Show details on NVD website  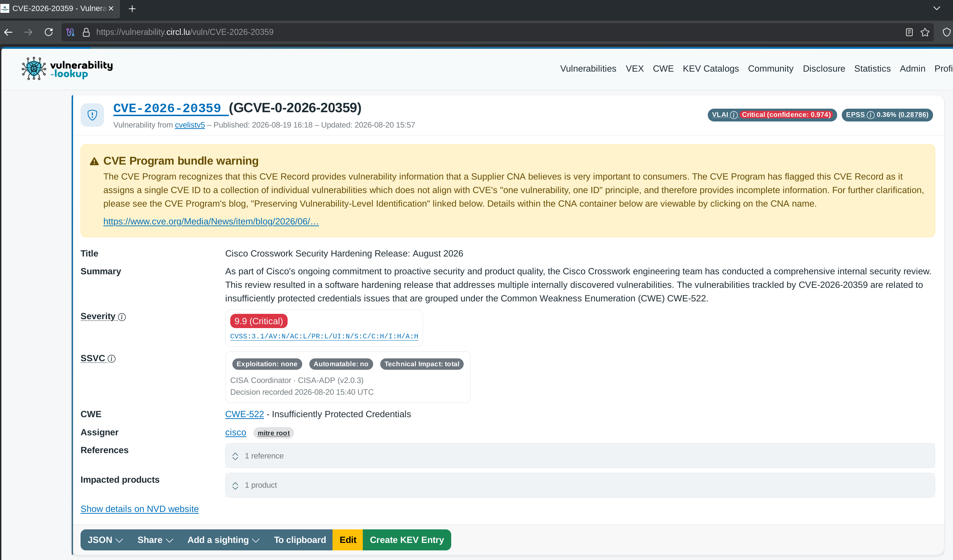[140, 509]
